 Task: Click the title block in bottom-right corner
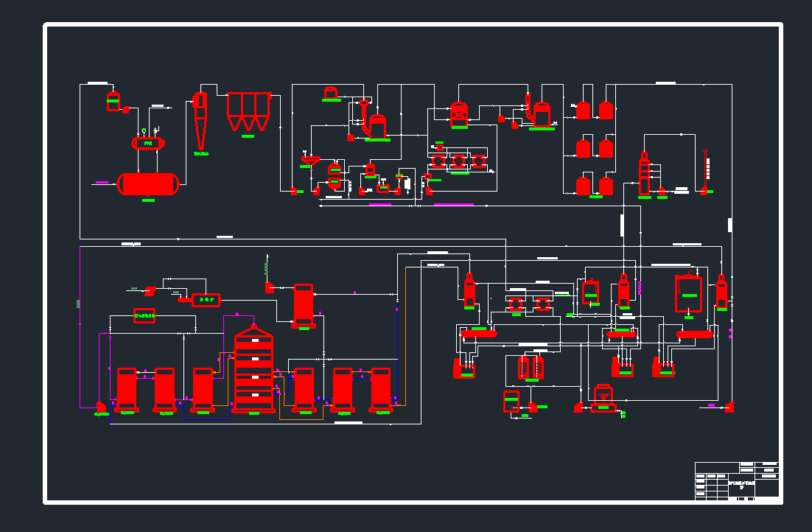tap(736, 481)
